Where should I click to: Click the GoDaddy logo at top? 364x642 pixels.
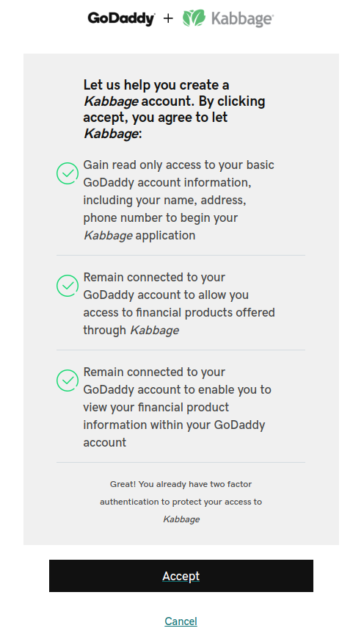tap(121, 18)
